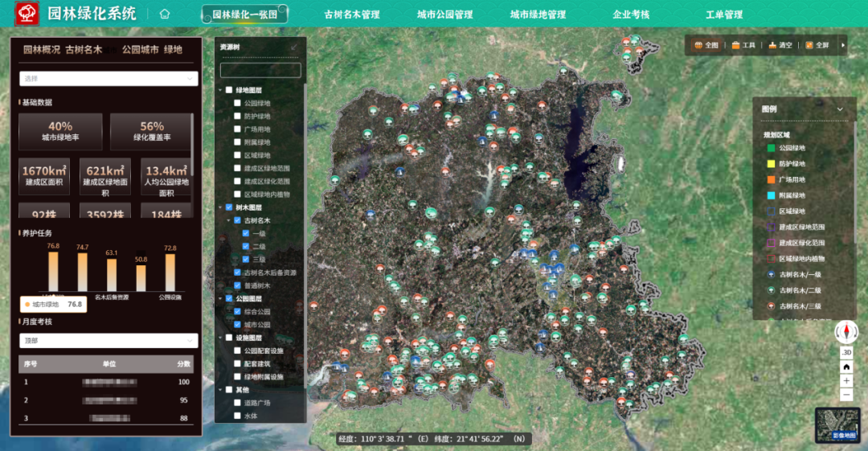The image size is (868, 451).
Task: Click the 建成区绿化范围 magenta outline symbol
Action: [x=771, y=243]
